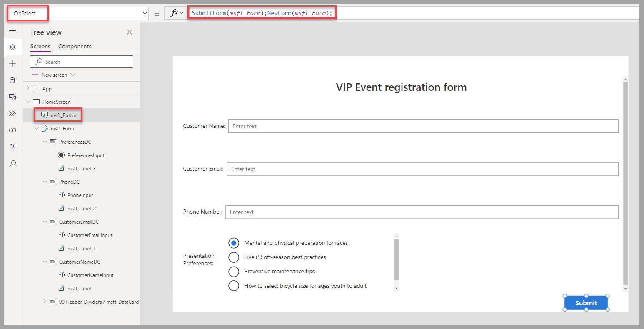Collapse the PreferencesDC node

[x=45, y=142]
